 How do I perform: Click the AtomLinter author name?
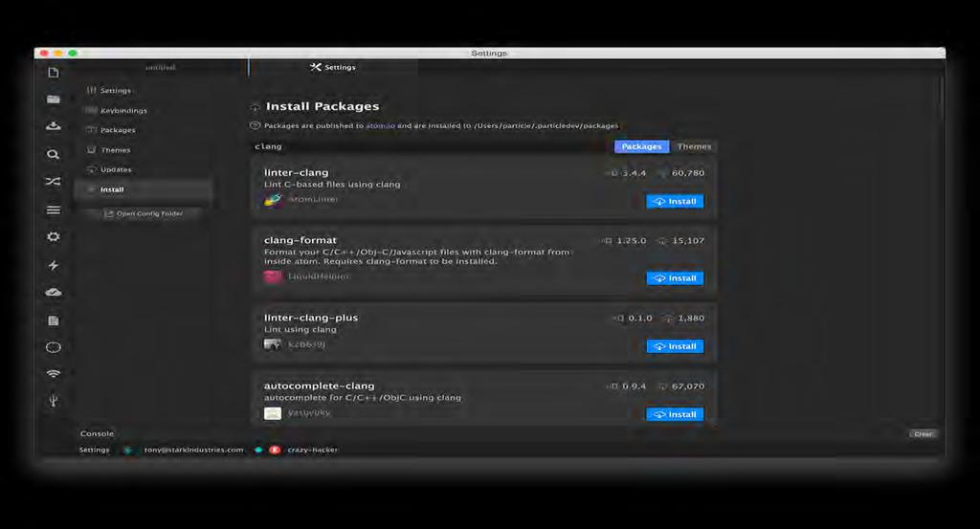click(313, 199)
